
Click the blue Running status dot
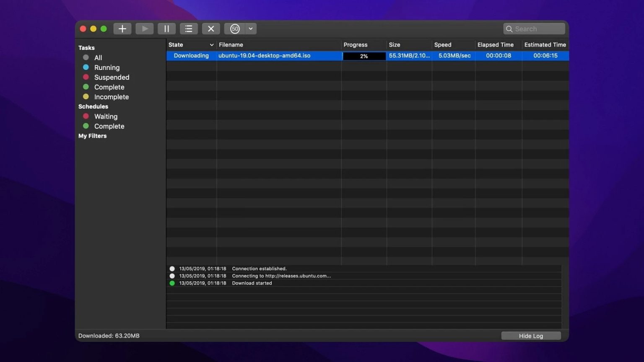tap(86, 67)
